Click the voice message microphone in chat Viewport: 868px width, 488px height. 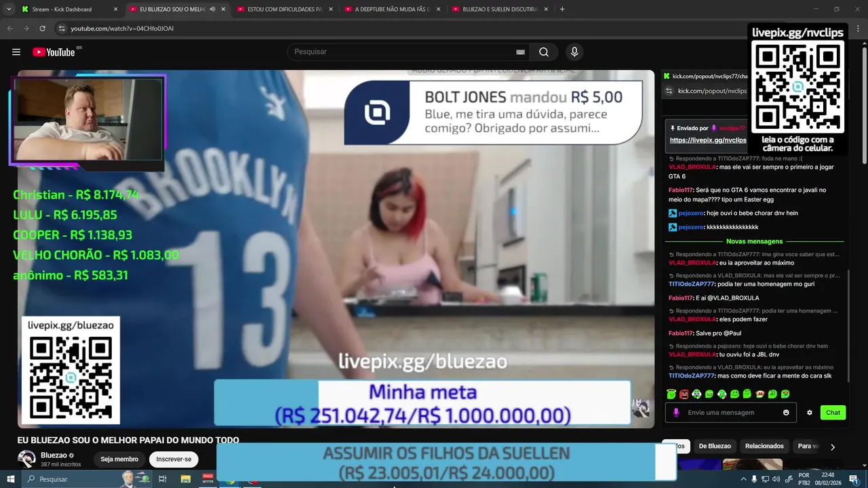(675, 412)
